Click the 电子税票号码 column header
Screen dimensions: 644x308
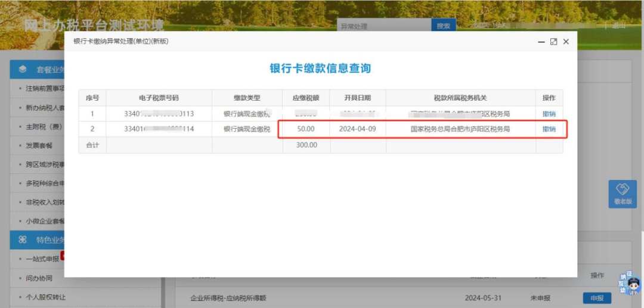159,98
